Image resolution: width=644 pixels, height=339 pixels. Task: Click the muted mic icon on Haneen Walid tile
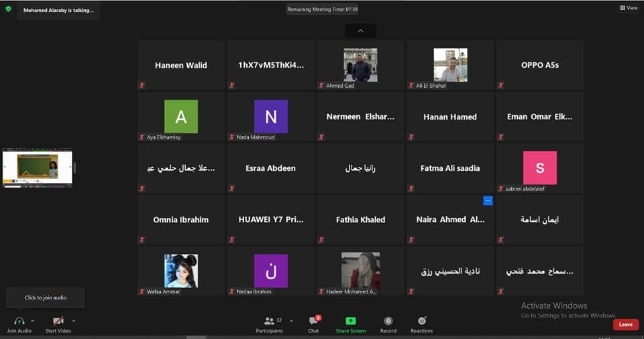pos(142,85)
